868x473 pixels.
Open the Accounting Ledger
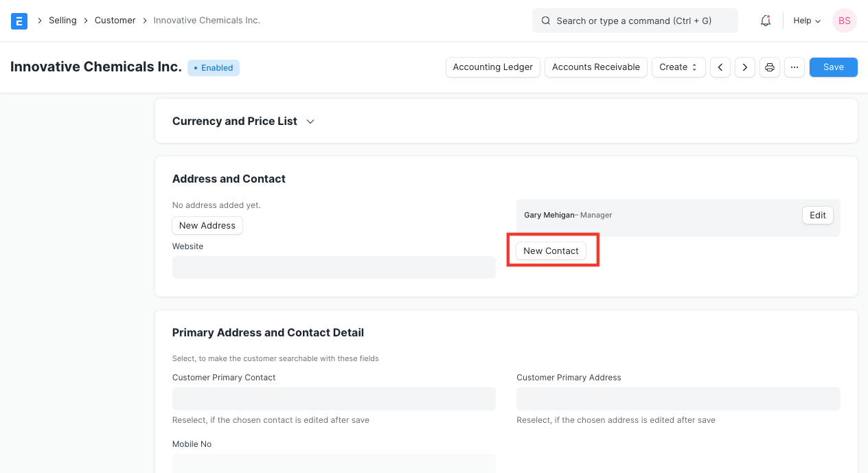pos(492,67)
